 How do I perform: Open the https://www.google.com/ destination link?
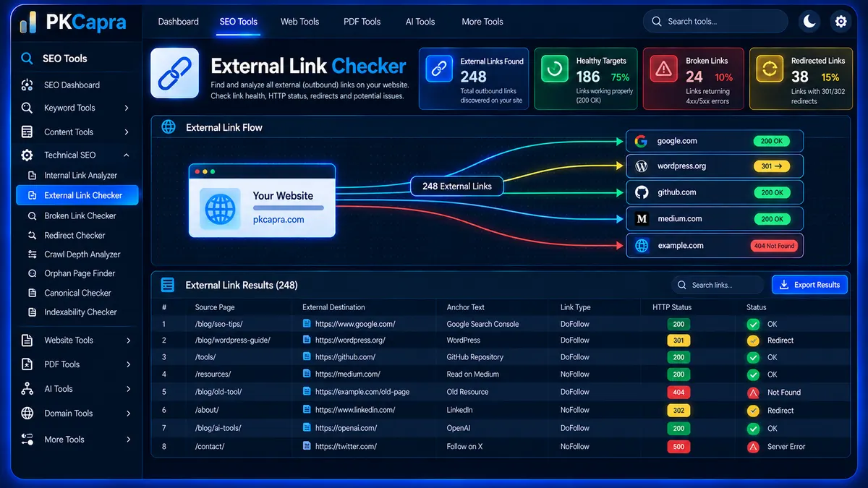click(355, 324)
